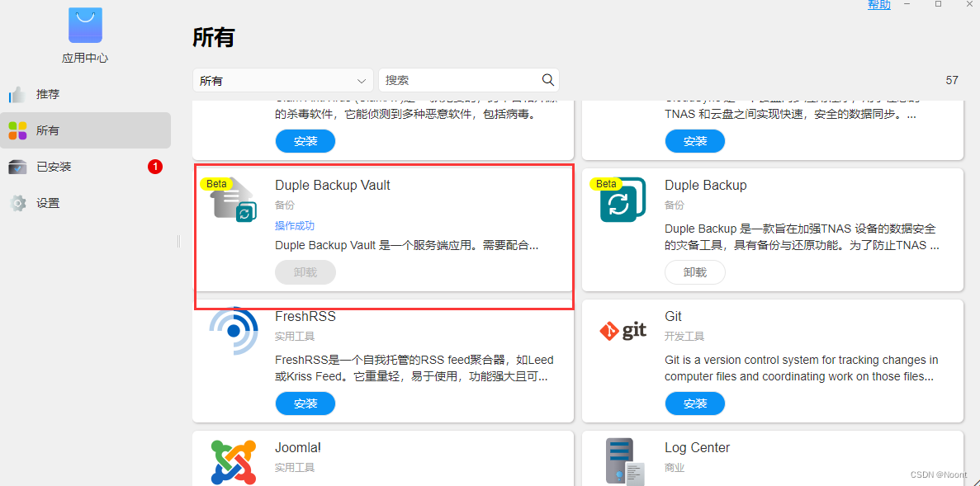Click the search magnifier icon
This screenshot has height=486, width=980.
pyautogui.click(x=547, y=80)
